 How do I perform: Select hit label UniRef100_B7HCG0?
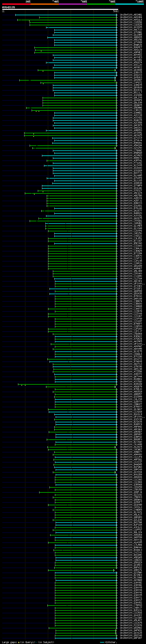click(x=131, y=296)
